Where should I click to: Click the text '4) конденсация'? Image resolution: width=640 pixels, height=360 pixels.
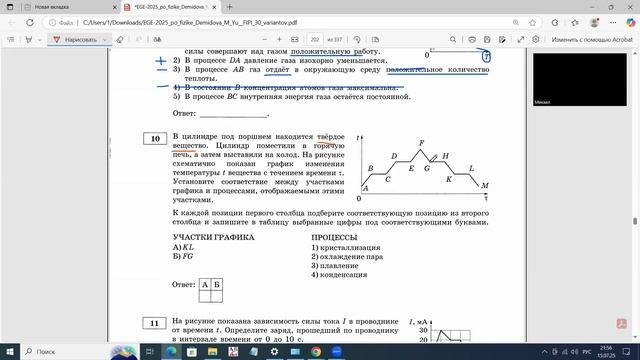[x=339, y=275]
